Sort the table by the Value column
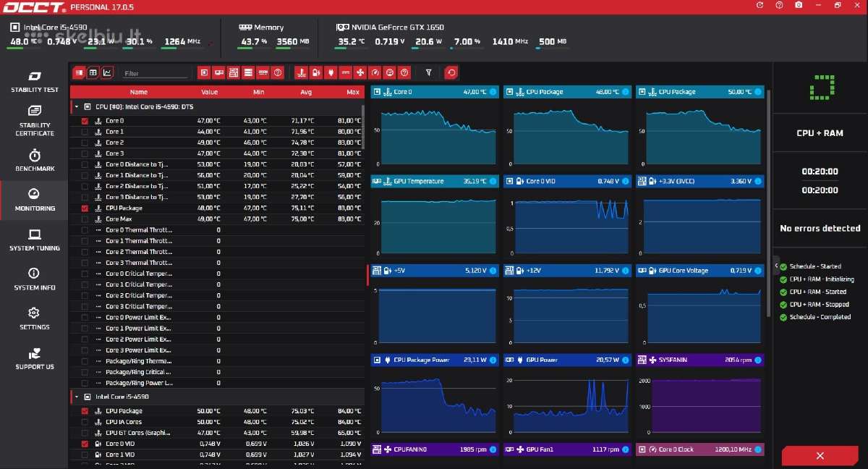 (209, 92)
